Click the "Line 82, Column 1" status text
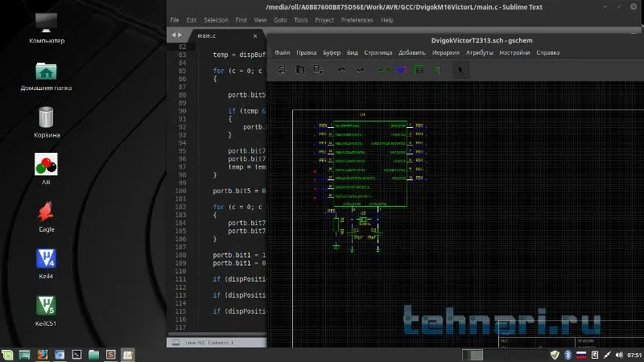 pyautogui.click(x=209, y=343)
